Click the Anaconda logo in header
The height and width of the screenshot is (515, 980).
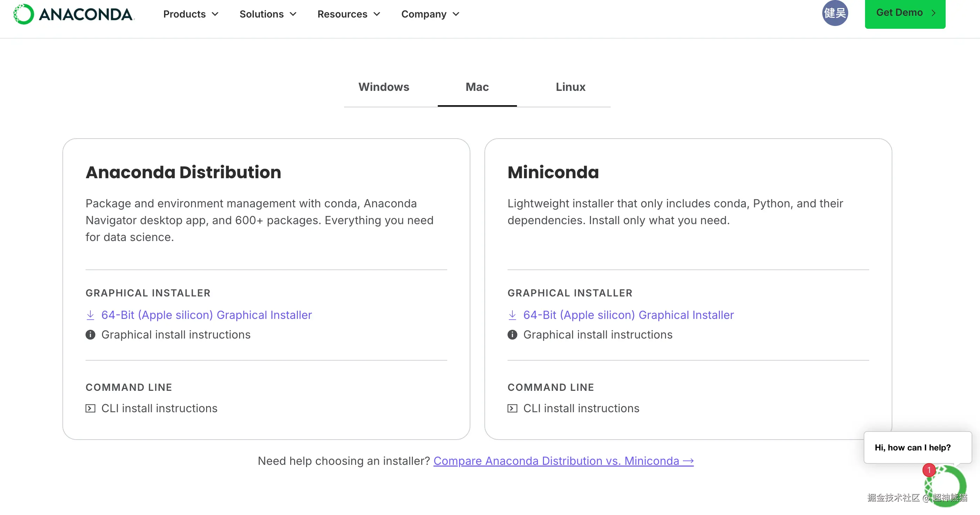coord(73,14)
